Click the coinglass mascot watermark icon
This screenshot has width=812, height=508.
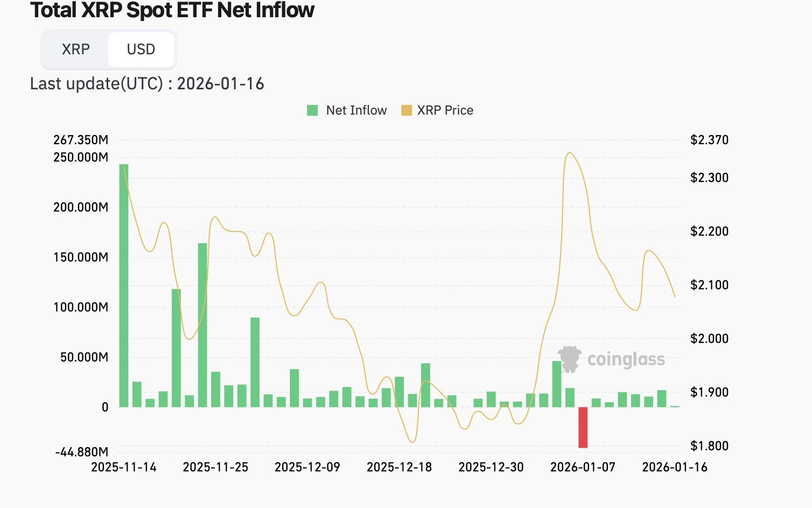[570, 358]
